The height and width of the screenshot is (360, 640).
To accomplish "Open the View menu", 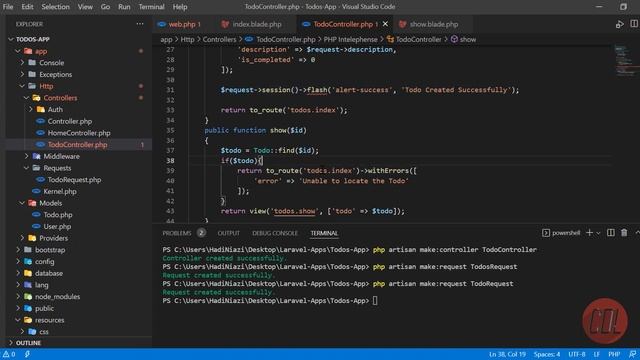I will click(x=85, y=7).
